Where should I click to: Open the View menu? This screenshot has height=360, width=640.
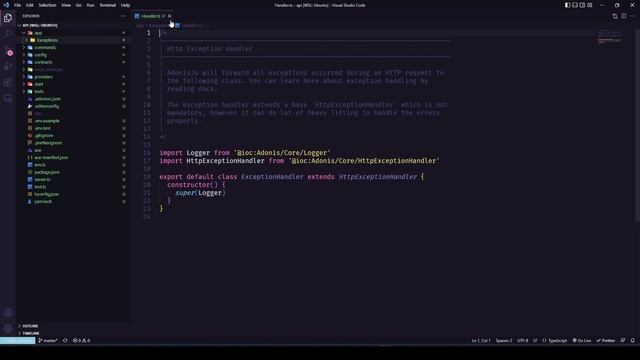pos(66,5)
